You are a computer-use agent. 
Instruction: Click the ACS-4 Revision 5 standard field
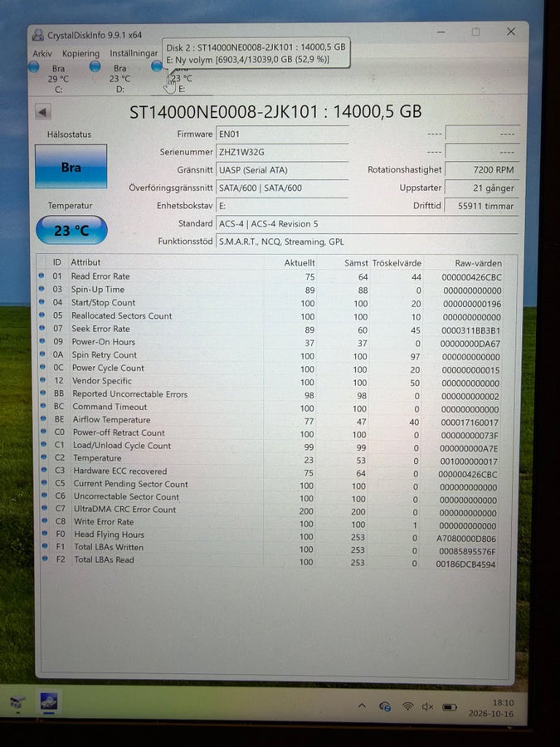[367, 224]
